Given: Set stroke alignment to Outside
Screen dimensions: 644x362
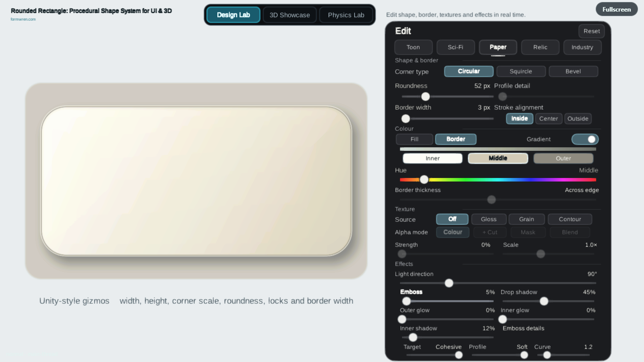Looking at the screenshot, I should pyautogui.click(x=578, y=119).
